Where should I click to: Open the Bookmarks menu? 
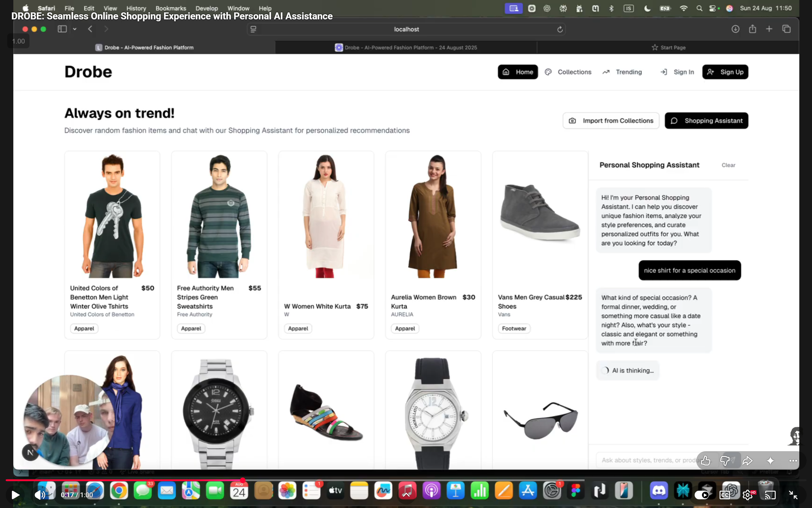coord(171,8)
